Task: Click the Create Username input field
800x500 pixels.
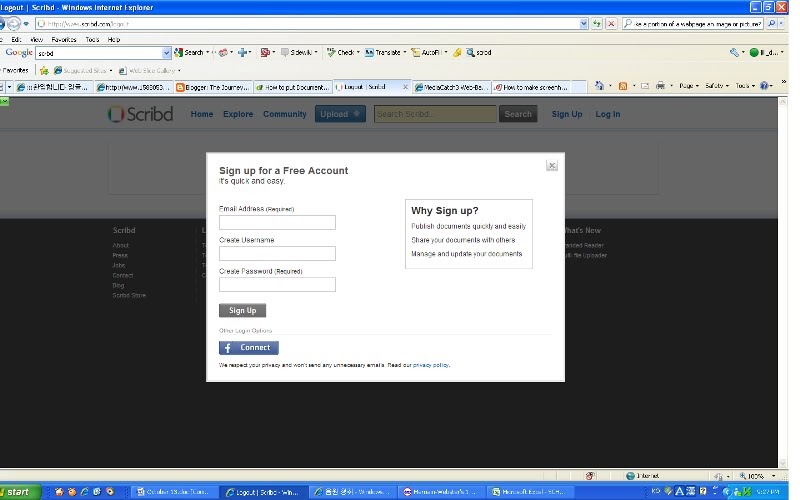Action: tap(277, 254)
